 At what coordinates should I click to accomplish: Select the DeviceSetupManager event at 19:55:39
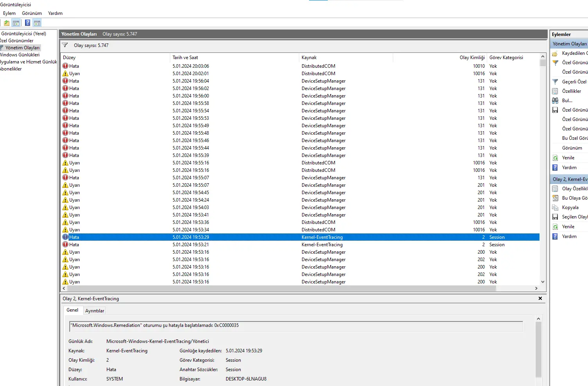[300, 155]
